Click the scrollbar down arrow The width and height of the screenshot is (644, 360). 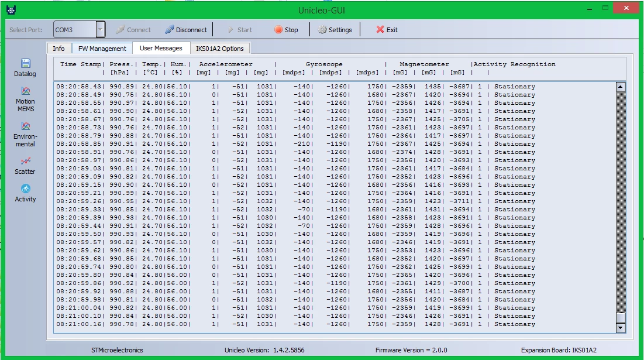(621, 328)
